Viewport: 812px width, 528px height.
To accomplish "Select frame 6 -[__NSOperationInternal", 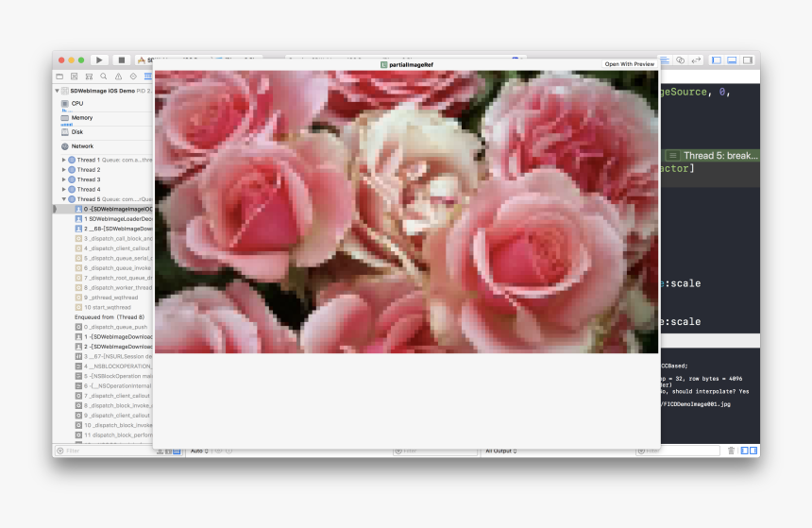I will tap(103, 386).
